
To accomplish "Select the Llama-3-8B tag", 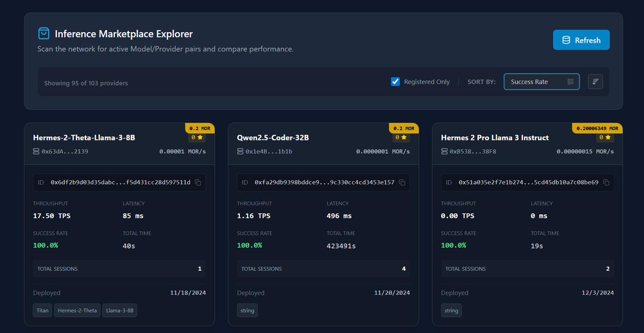I will pyautogui.click(x=120, y=310).
